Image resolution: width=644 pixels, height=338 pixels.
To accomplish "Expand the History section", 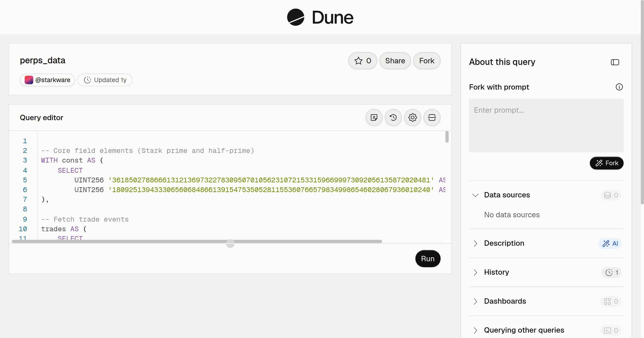I will coord(475,272).
